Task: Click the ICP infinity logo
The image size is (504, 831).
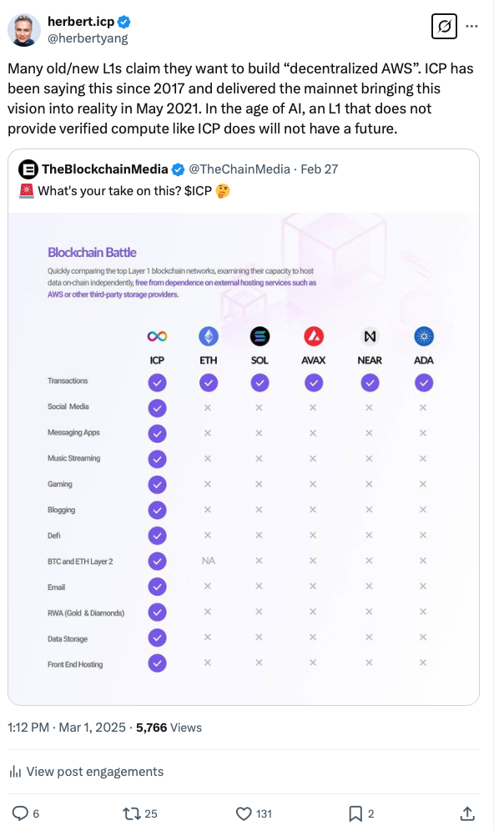Action: tap(157, 336)
